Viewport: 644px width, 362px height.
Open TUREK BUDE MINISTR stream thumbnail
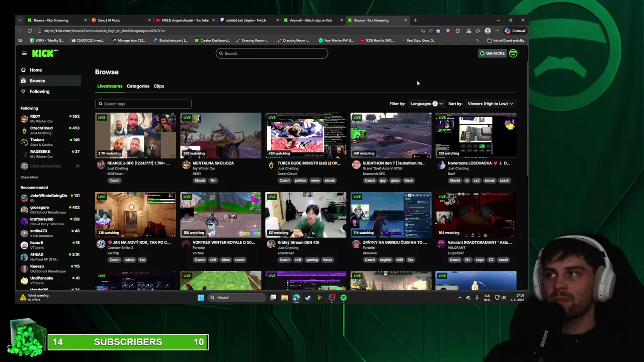(x=305, y=135)
